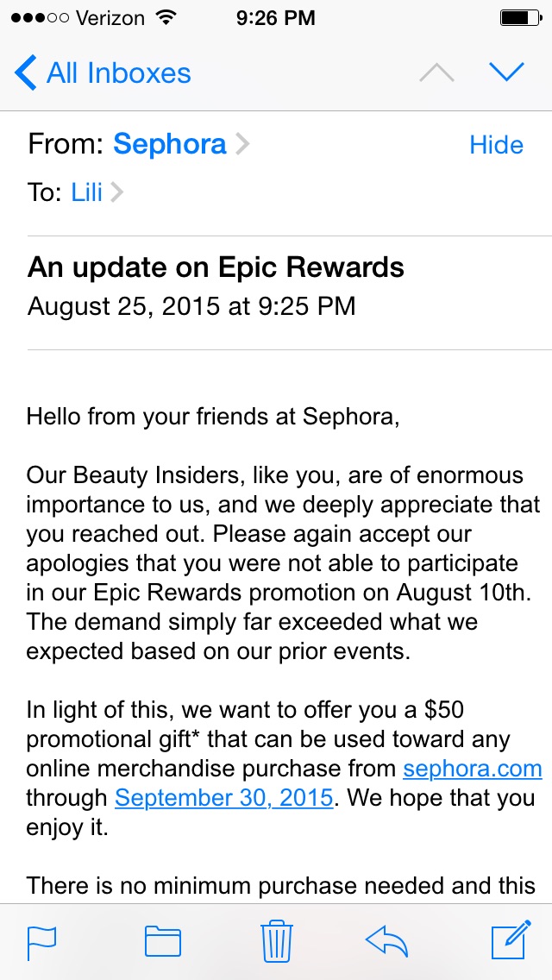
Task: Expand Lili recipient contact chevron
Action: (117, 192)
